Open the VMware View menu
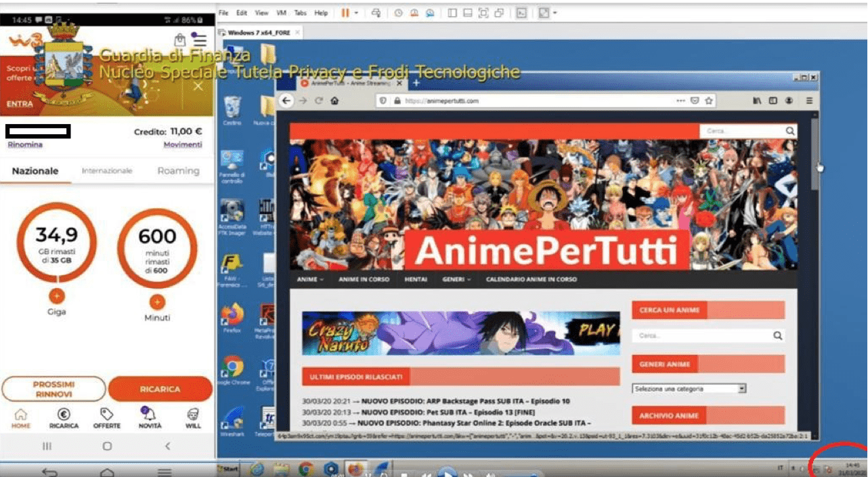 tap(262, 13)
